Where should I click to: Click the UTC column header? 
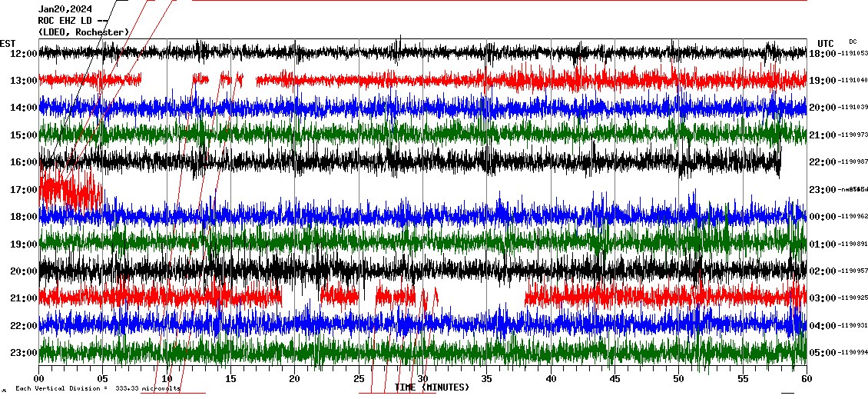[826, 43]
